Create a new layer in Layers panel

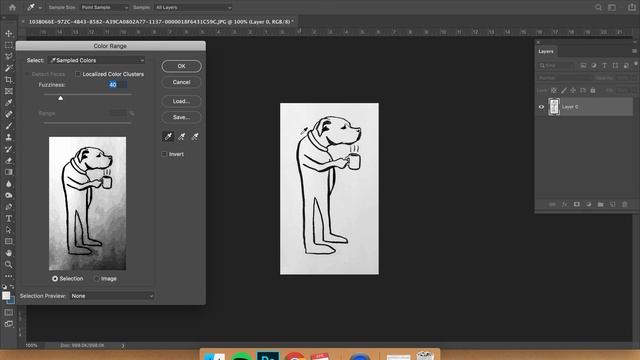[x=613, y=204]
